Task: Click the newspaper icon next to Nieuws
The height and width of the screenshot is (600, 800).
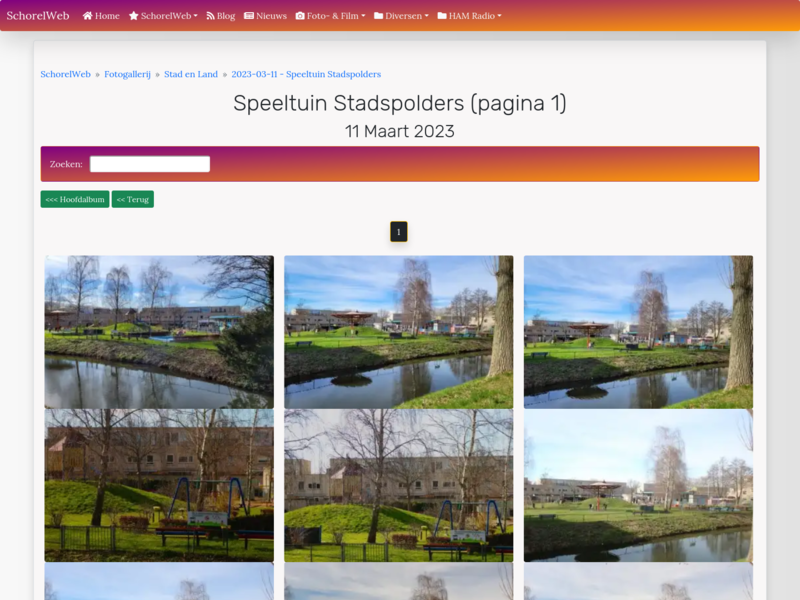Action: (249, 16)
